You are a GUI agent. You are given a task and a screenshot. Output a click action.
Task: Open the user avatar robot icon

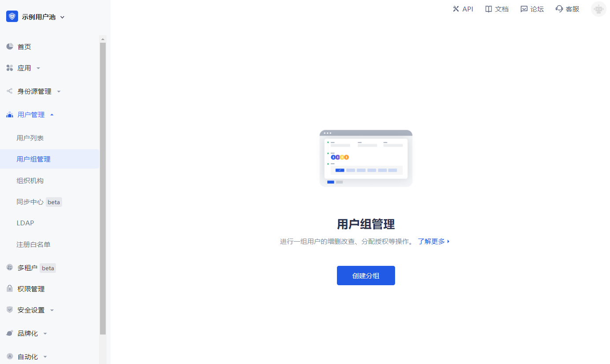coord(599,9)
